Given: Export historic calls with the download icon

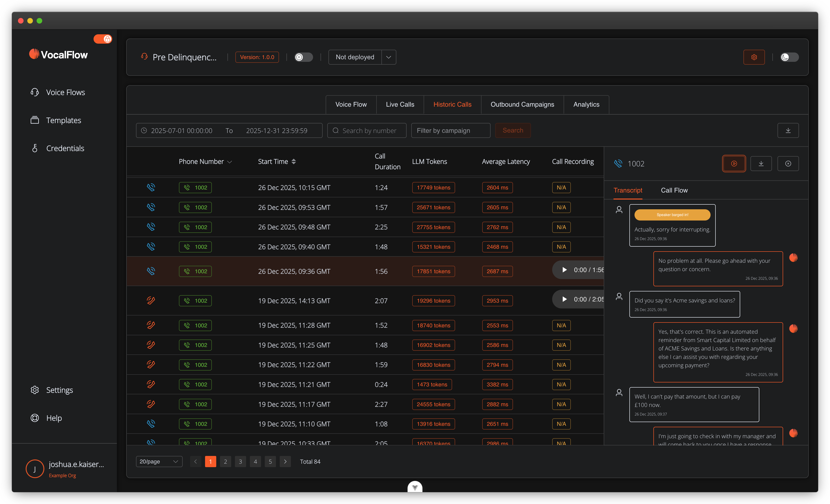Looking at the screenshot, I should pyautogui.click(x=788, y=130).
